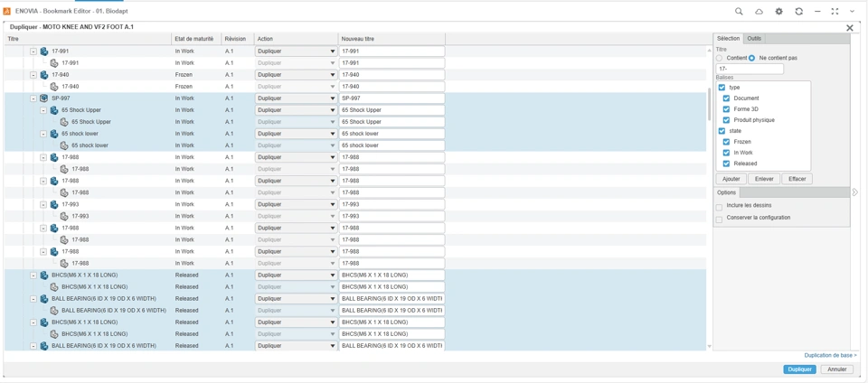Sort by the Révision column header
This screenshot has height=383, width=868.
(x=238, y=39)
